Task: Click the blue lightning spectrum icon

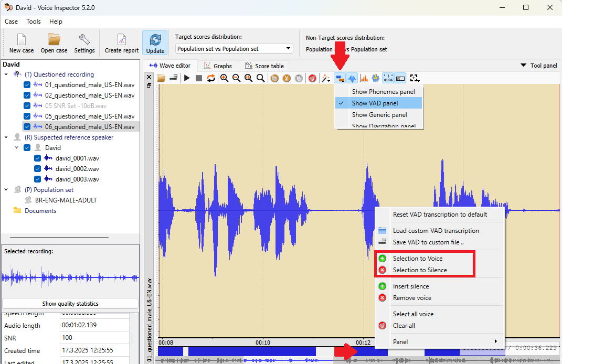Action: [x=376, y=78]
